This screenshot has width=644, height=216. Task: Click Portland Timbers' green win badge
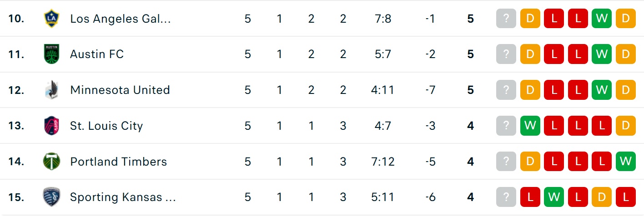(x=625, y=162)
